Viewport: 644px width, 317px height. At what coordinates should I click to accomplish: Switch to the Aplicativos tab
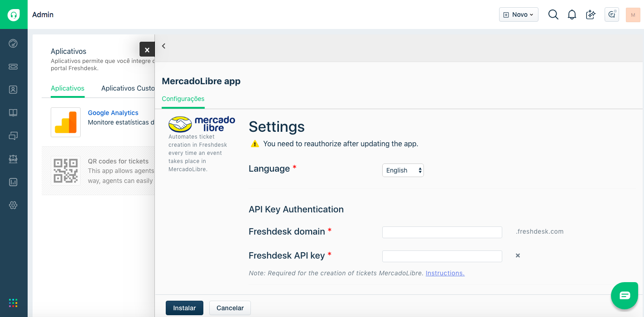click(x=67, y=88)
